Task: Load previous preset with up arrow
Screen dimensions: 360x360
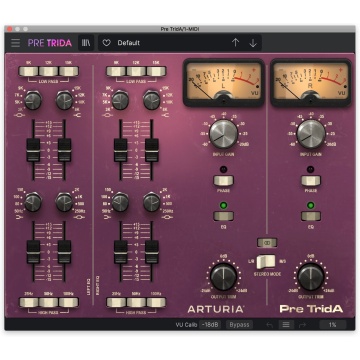Action: [235, 43]
